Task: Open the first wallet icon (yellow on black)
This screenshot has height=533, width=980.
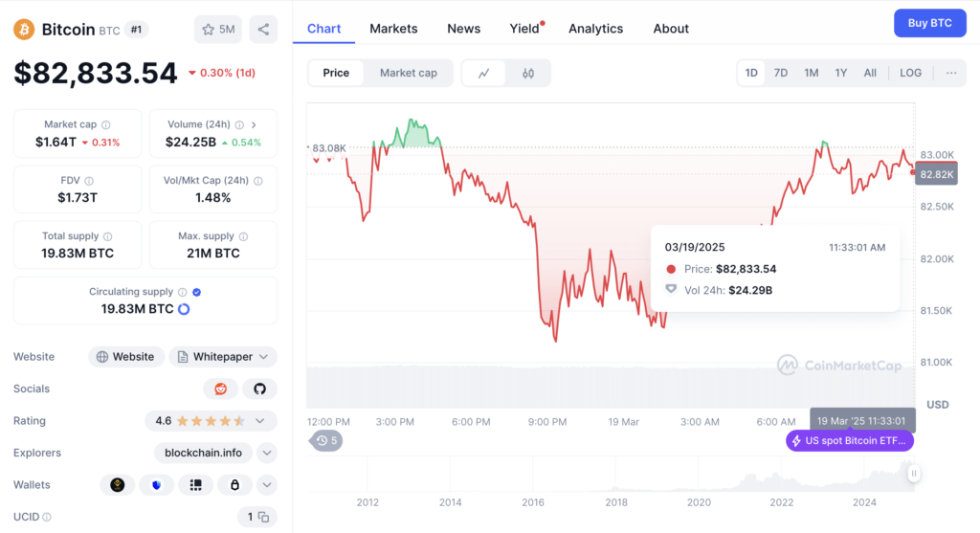Action: pyautogui.click(x=118, y=485)
